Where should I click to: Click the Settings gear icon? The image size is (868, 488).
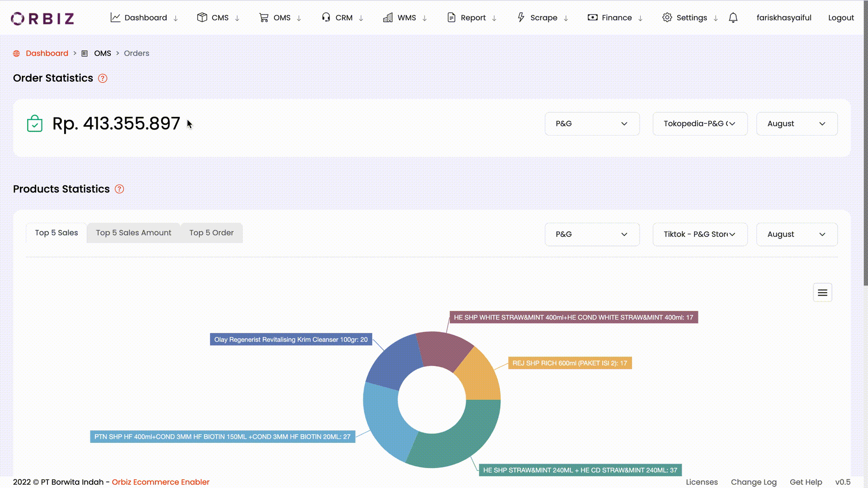[x=667, y=18]
